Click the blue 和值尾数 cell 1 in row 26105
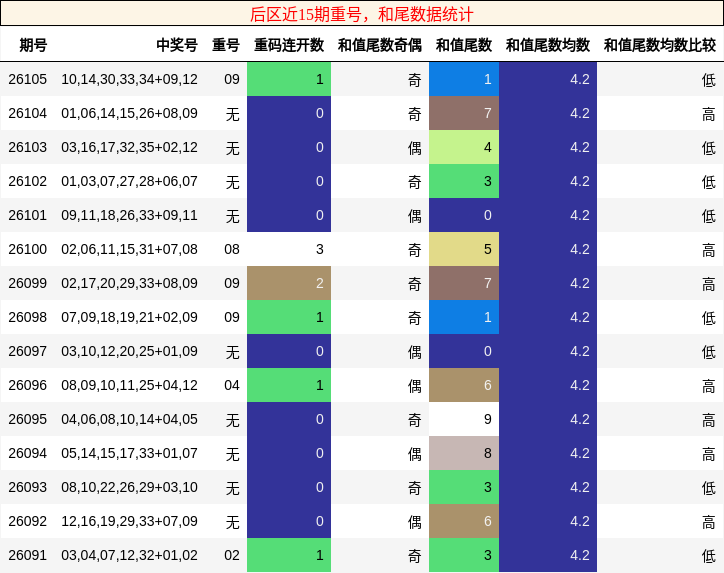Viewport: 724px width, 573px height. 464,79
